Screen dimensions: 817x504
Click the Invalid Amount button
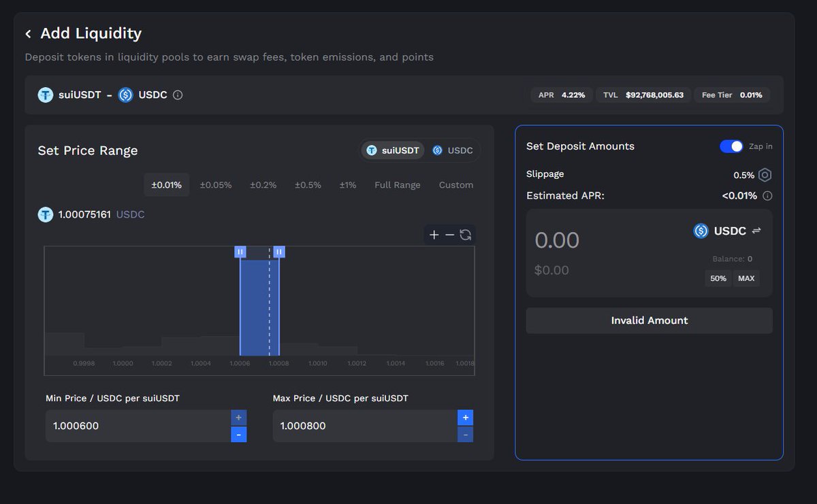point(650,320)
